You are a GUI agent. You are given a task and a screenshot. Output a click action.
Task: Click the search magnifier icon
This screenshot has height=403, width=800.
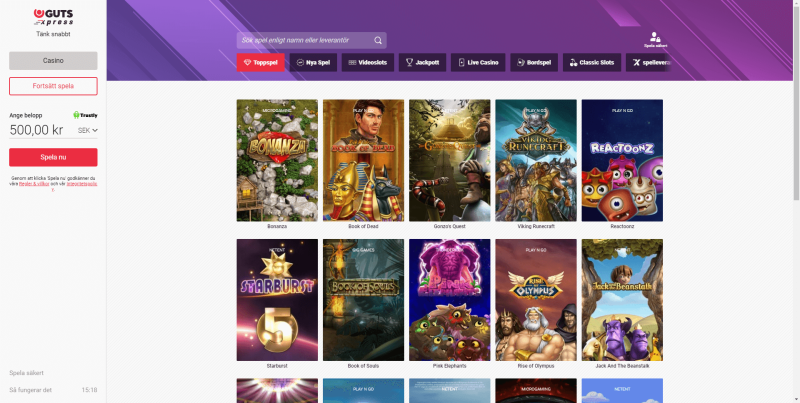pyautogui.click(x=378, y=41)
